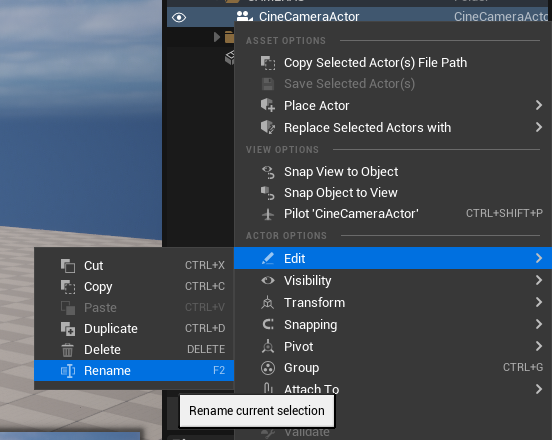Expand the Pivot submenu chevron
The image size is (552, 440).
pyautogui.click(x=539, y=346)
